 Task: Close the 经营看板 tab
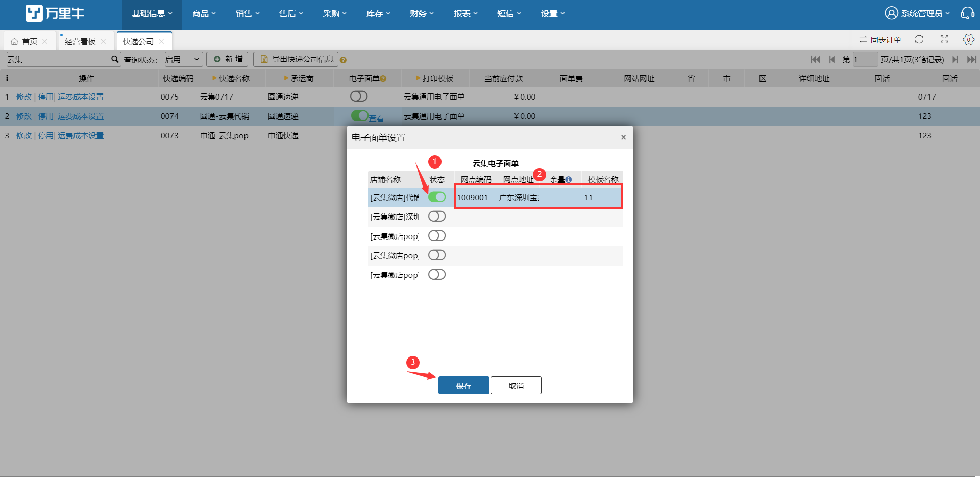coord(103,42)
